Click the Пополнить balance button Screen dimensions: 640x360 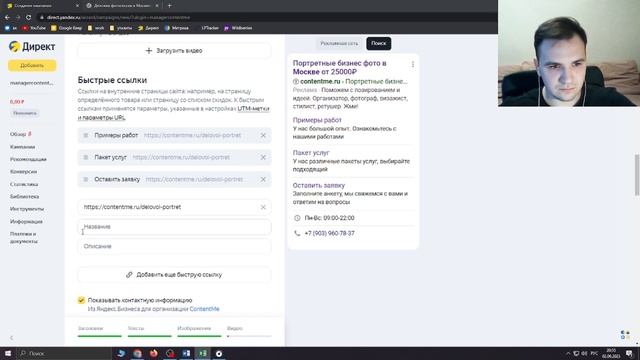(24, 113)
